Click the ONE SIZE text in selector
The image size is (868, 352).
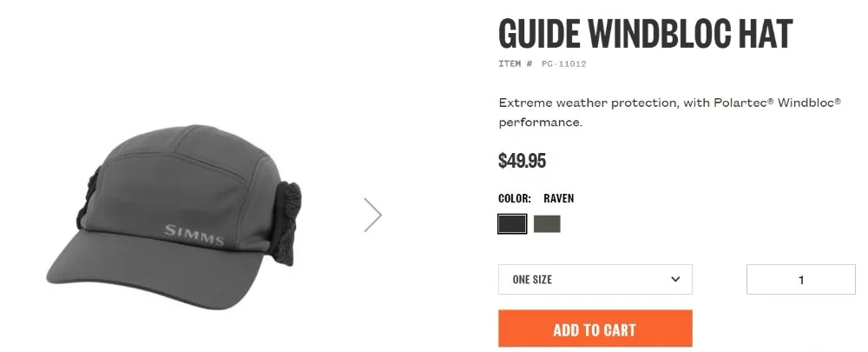pyautogui.click(x=532, y=279)
